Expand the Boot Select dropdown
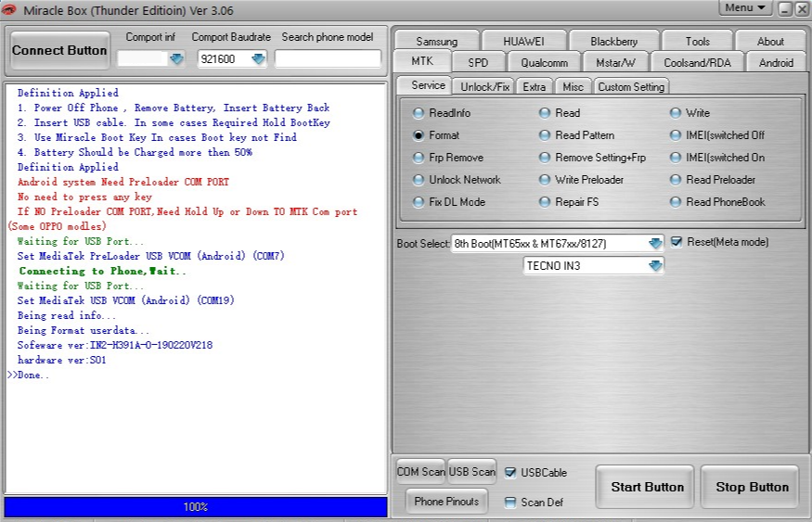Image resolution: width=812 pixels, height=522 pixels. click(x=655, y=243)
